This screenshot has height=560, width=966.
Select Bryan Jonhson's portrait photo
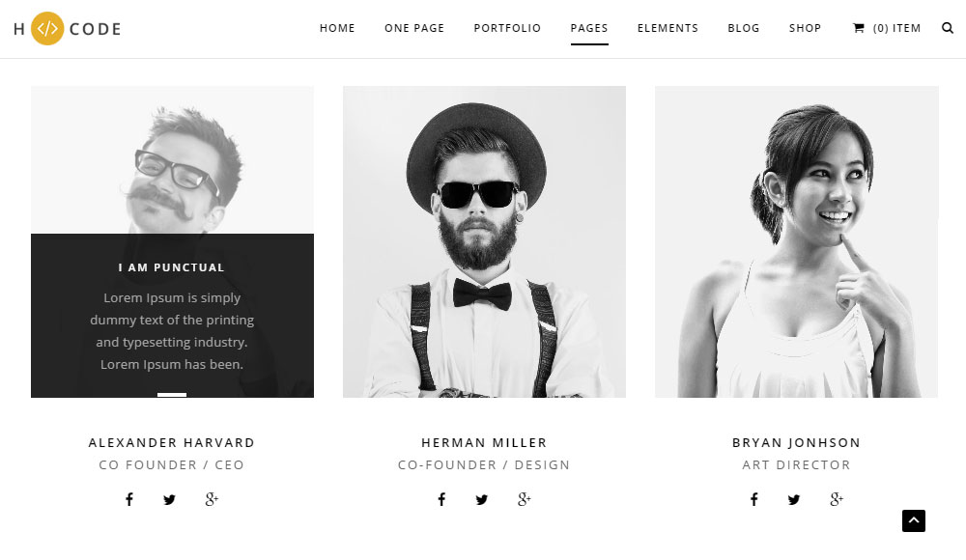coord(797,241)
